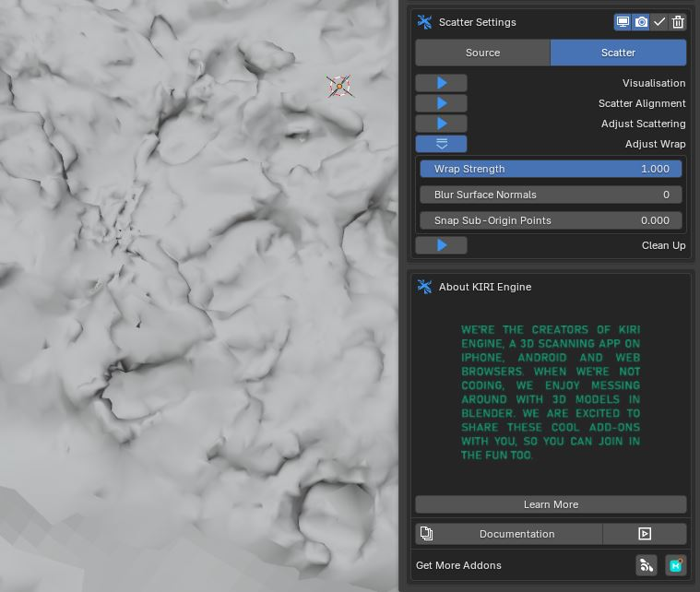Viewport: 700px width, 592px height.
Task: Toggle render visibility camera icon
Action: click(x=641, y=22)
